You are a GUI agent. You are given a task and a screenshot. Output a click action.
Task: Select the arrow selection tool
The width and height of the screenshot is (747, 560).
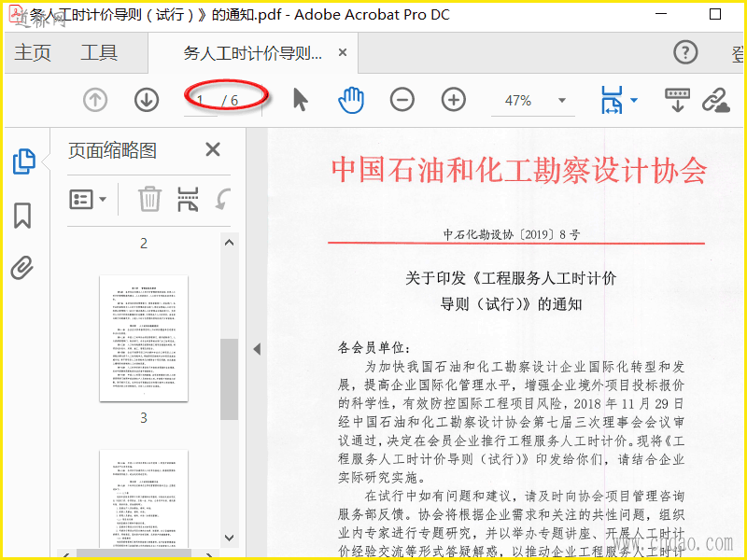tap(300, 100)
